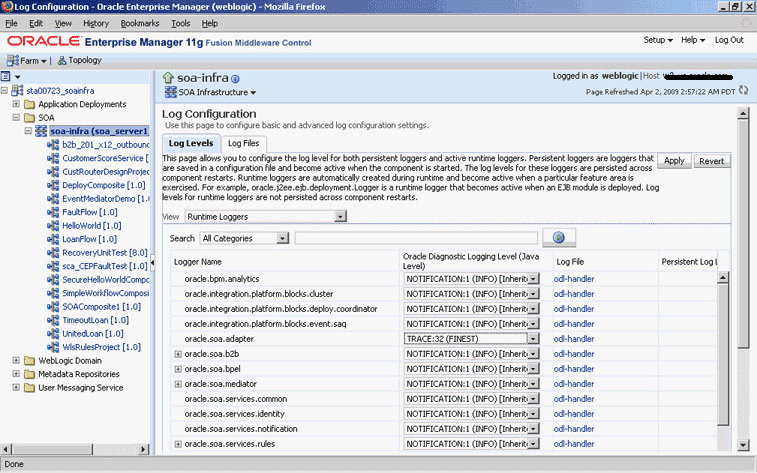Click the WebLogic Domain folder icon
The width and height of the screenshot is (757, 473).
[x=29, y=360]
